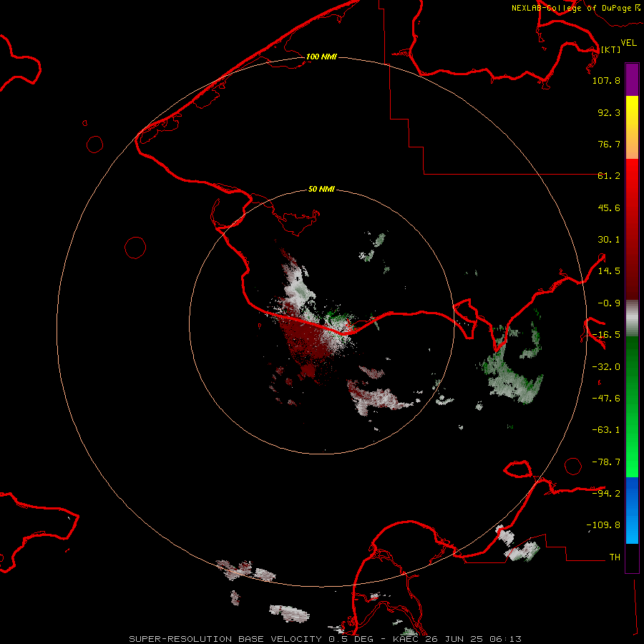Click the NEXLAB-College of DuPage watermark text

(x=576, y=8)
